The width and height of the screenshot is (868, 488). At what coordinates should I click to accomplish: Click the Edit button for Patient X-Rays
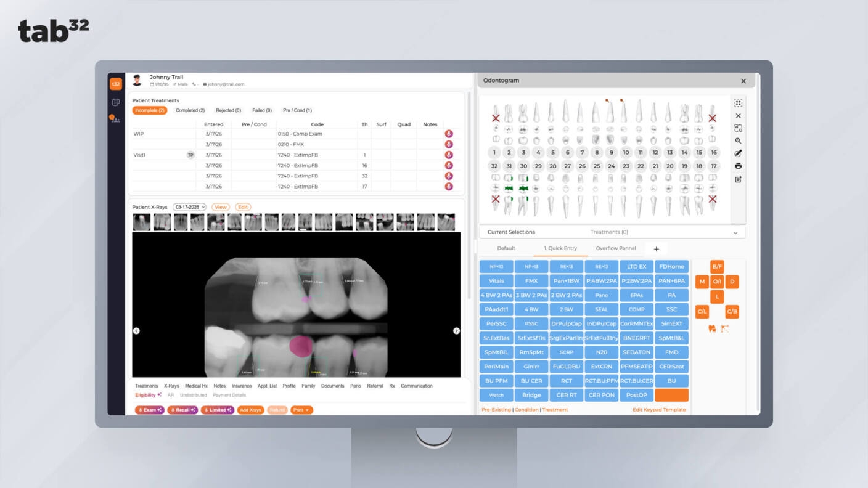pos(243,207)
